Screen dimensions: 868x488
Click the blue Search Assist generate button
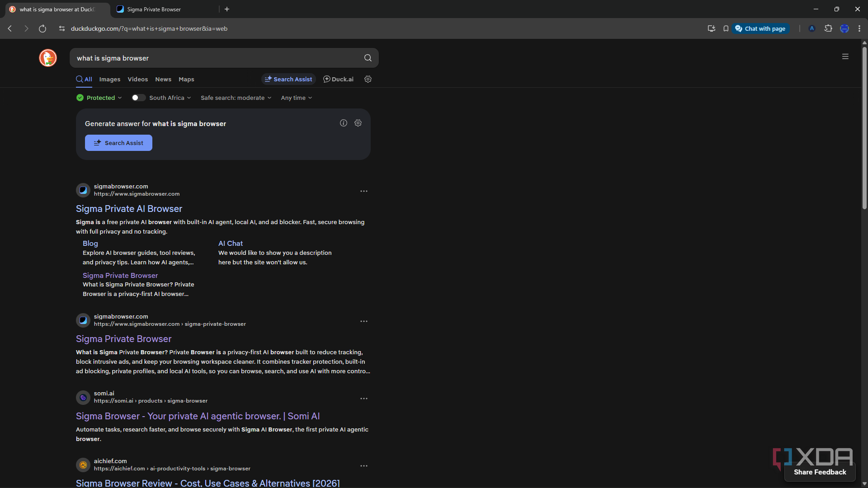point(118,143)
